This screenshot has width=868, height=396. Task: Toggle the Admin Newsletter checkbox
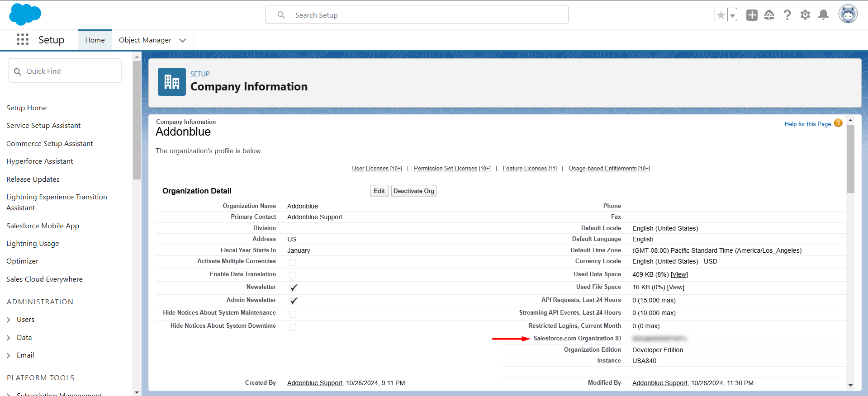point(294,301)
